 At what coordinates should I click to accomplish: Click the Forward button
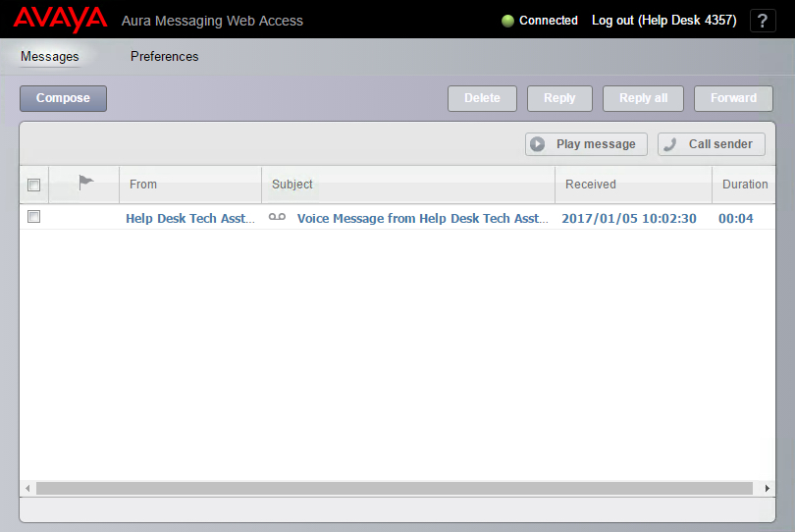(733, 98)
